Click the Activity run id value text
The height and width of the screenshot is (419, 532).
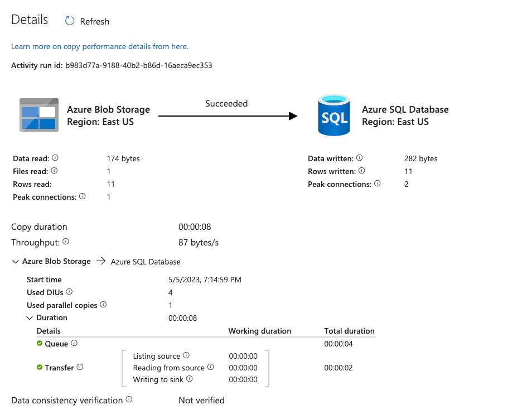138,65
